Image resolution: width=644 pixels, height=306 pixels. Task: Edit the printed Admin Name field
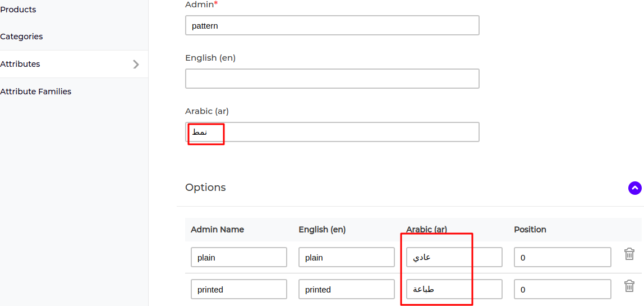(x=239, y=289)
